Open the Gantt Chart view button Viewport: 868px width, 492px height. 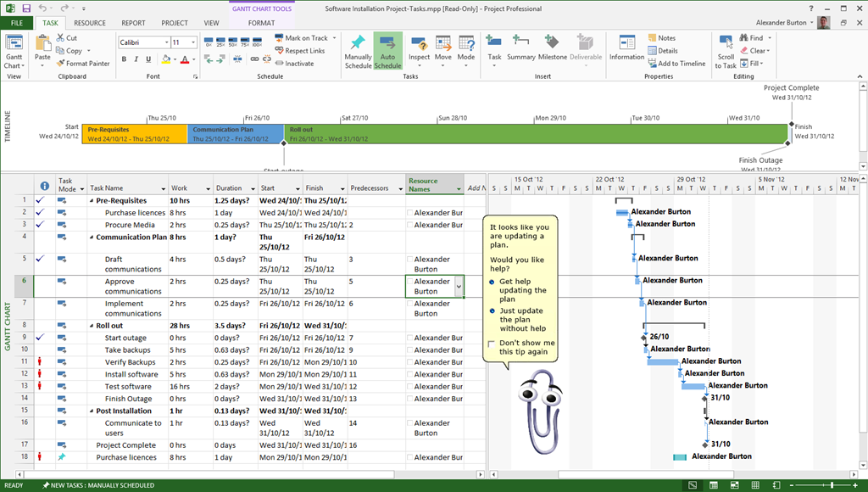tap(14, 52)
